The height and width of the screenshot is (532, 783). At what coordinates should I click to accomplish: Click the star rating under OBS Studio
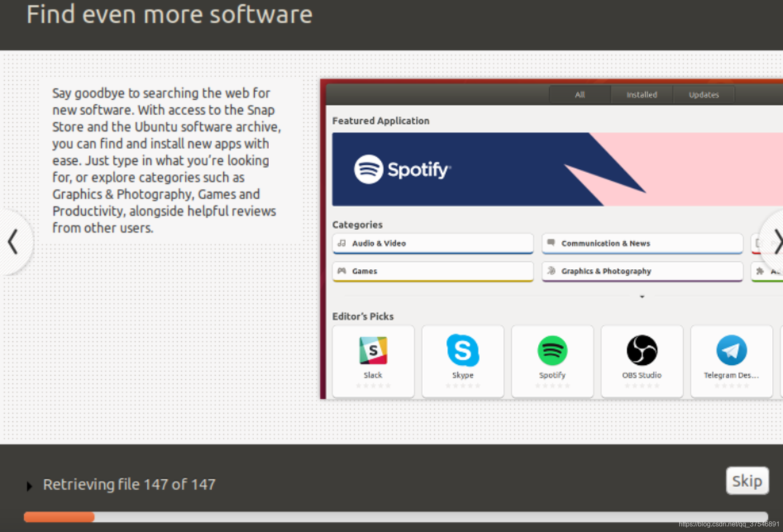(x=642, y=386)
